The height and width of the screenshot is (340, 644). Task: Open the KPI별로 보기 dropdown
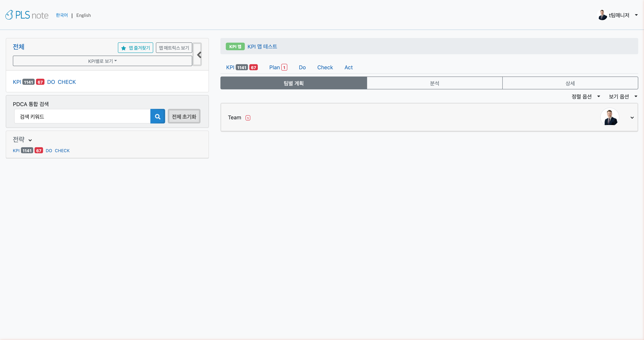(103, 61)
